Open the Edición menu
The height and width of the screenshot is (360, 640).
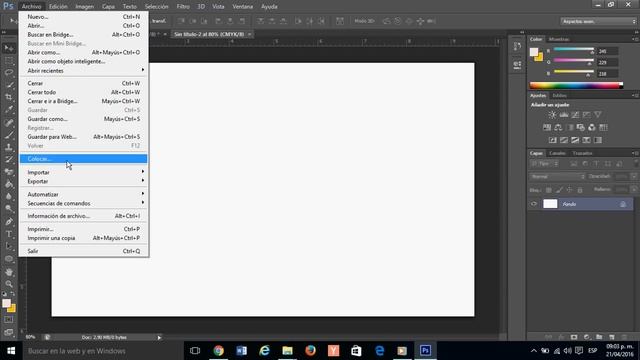tap(58, 7)
